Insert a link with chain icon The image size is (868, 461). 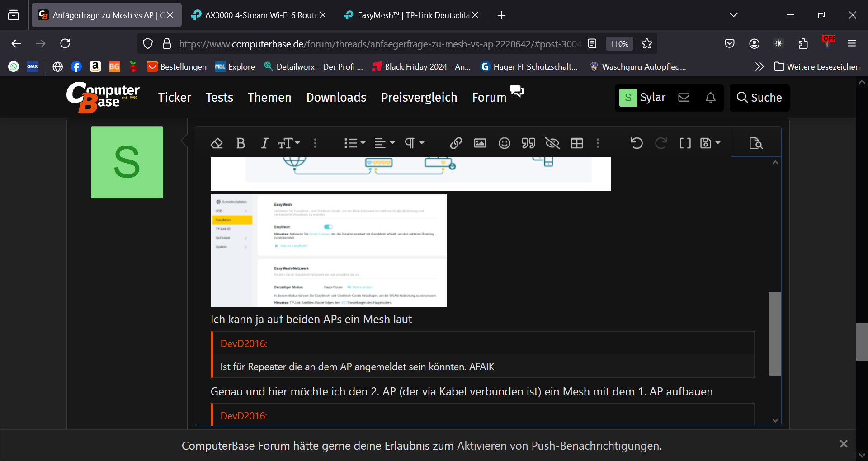(456, 143)
